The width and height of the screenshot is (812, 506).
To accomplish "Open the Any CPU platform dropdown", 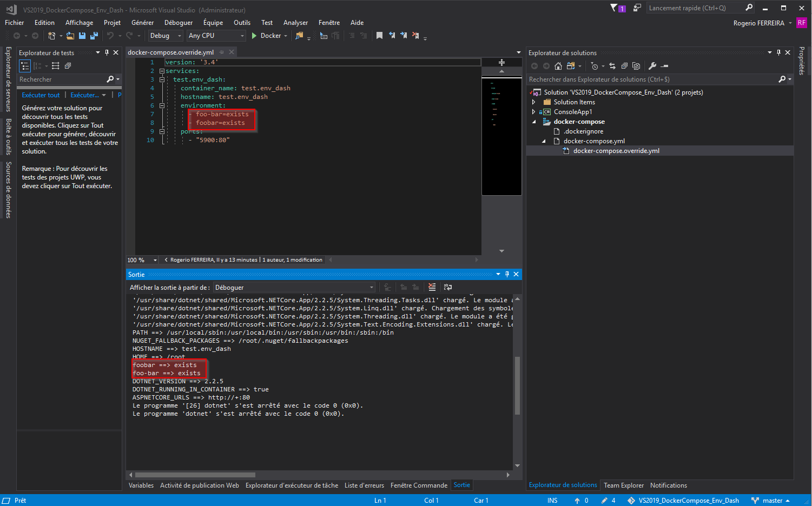I will click(216, 36).
